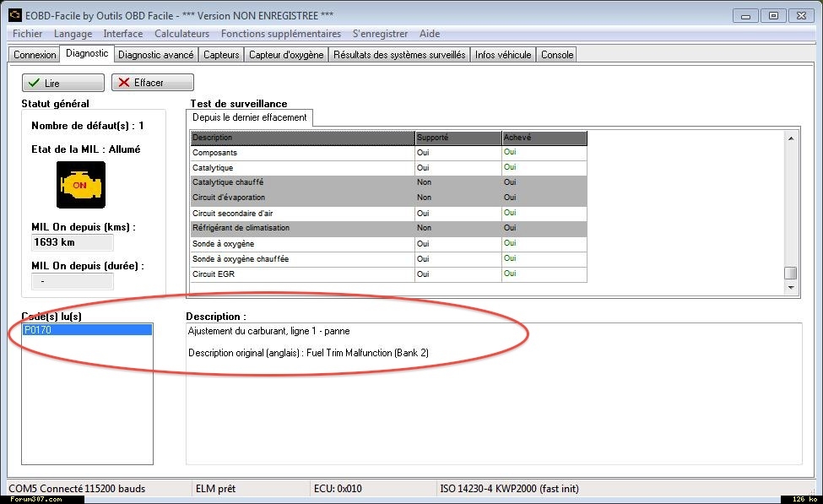Open the Capteurs tab
The height and width of the screenshot is (504, 823).
(221, 55)
